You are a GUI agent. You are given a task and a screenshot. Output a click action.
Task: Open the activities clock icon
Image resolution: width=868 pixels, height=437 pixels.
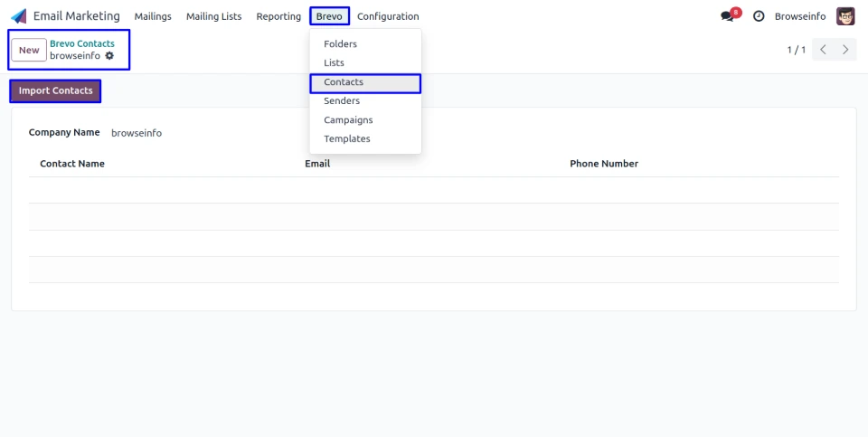pos(759,16)
